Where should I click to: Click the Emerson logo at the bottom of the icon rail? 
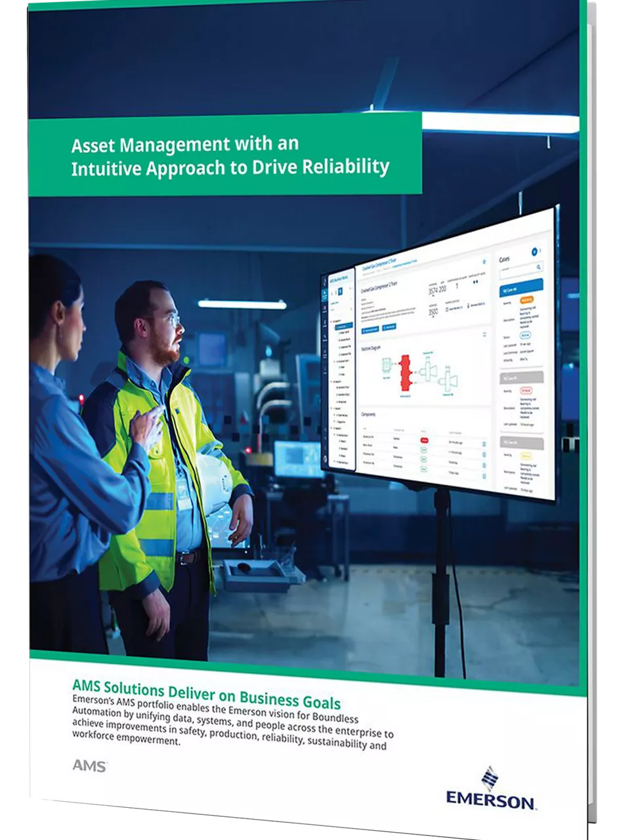(x=326, y=457)
